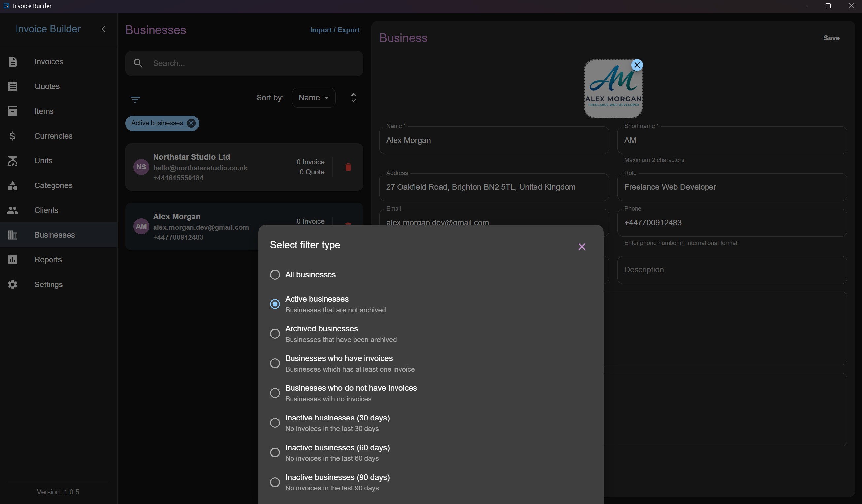862x504 pixels.
Task: Click the filter list icon
Action: [135, 99]
